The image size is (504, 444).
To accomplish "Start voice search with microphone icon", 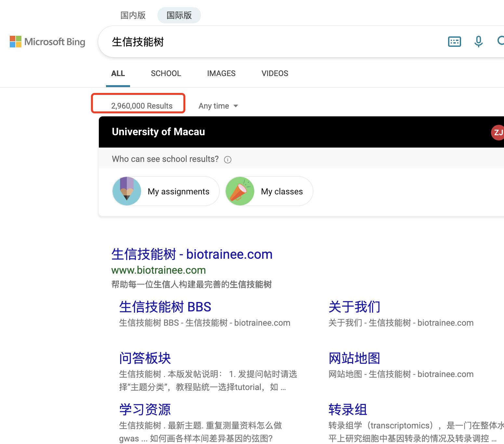I will click(478, 42).
